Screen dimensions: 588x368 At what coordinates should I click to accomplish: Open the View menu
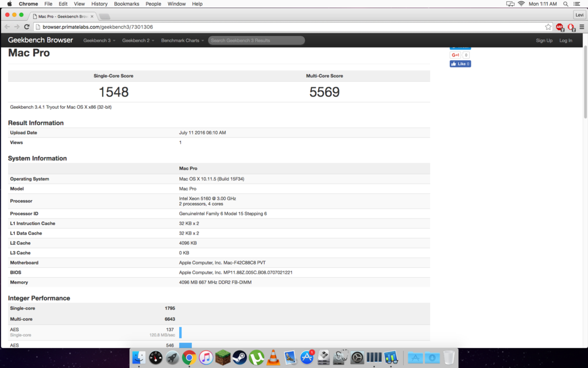[79, 4]
